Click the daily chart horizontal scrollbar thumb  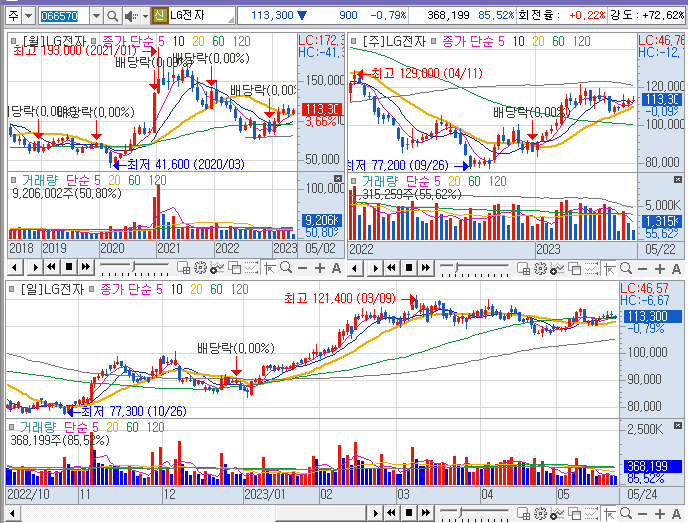pos(321,513)
